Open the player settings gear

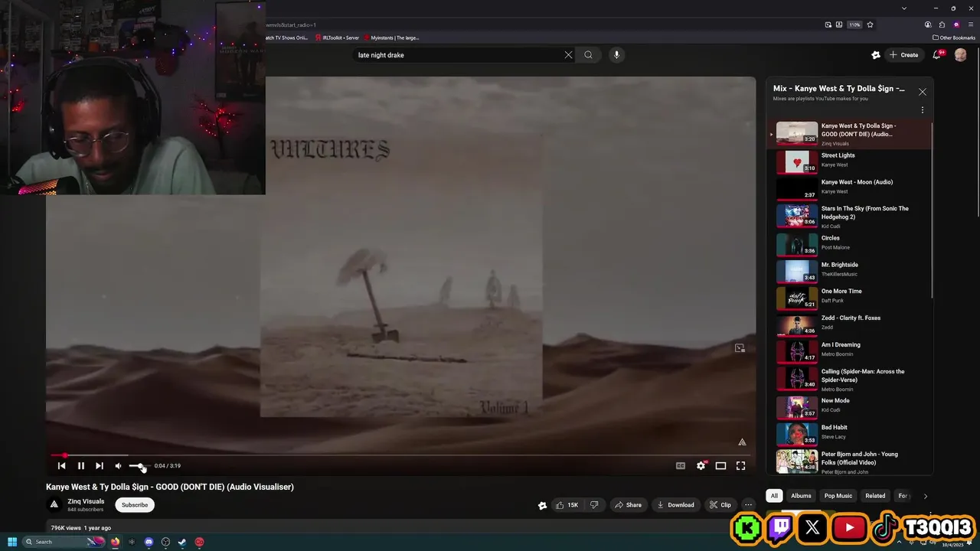(701, 465)
